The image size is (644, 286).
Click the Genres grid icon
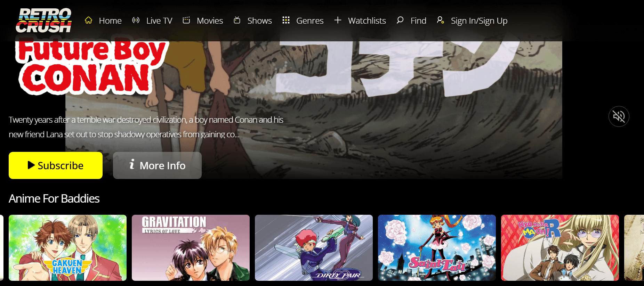(286, 21)
